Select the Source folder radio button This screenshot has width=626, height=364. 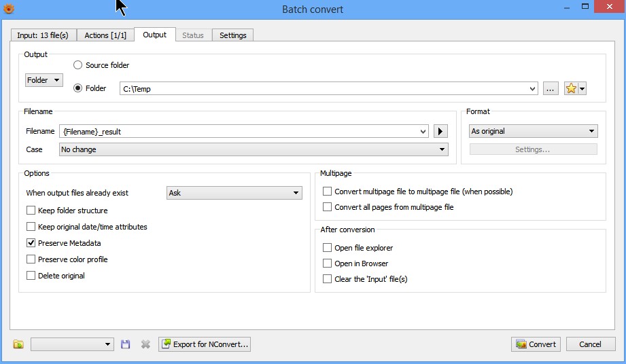78,65
